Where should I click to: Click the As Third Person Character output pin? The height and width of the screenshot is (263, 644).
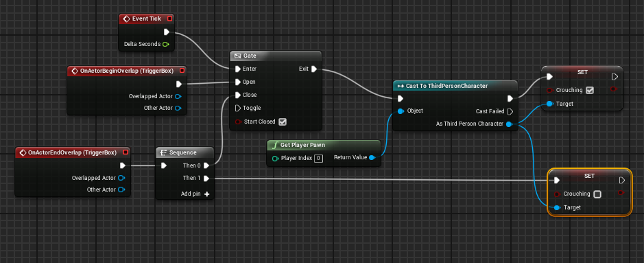(510, 124)
